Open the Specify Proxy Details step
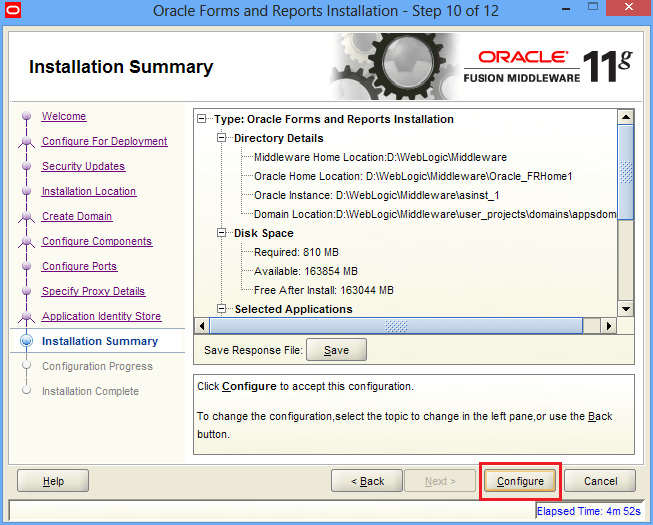This screenshot has height=525, width=653. pos(93,291)
